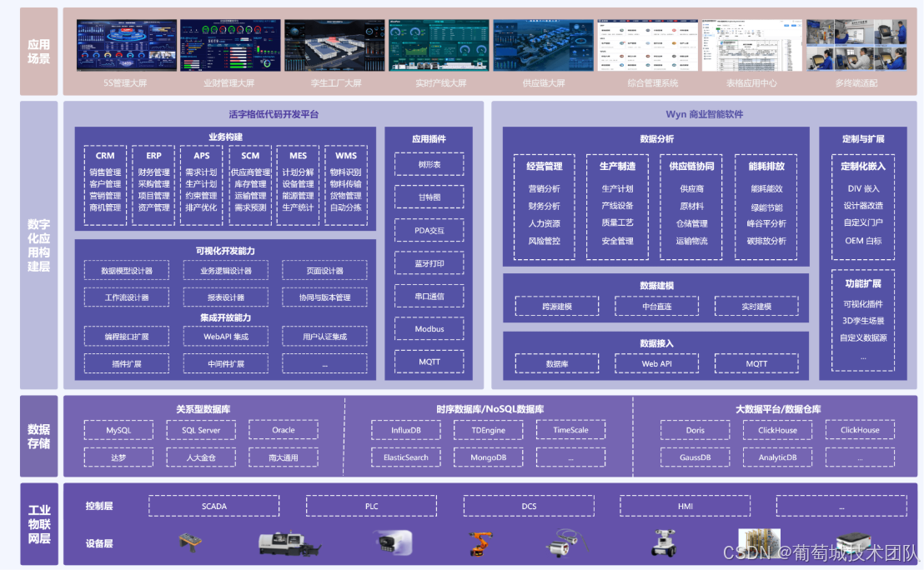Click the 定制化嵌入 heading
This screenshot has height=570, width=924.
[x=863, y=166]
